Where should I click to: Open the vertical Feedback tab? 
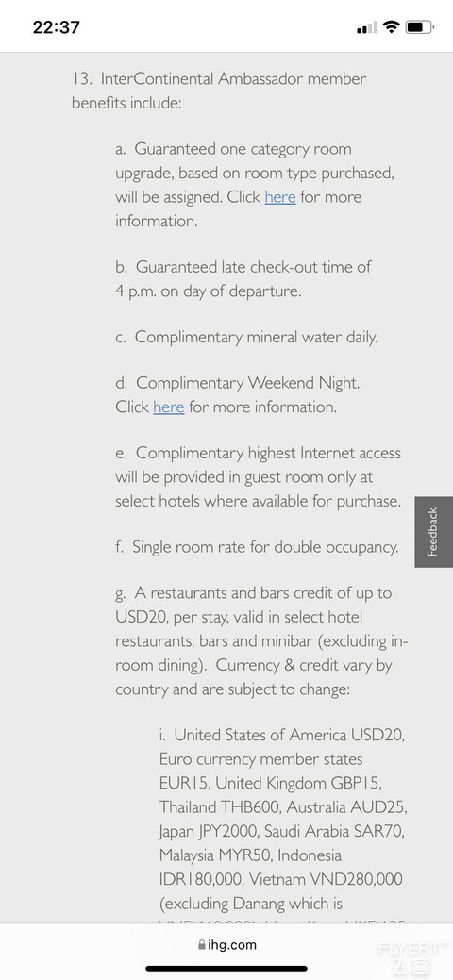click(433, 532)
